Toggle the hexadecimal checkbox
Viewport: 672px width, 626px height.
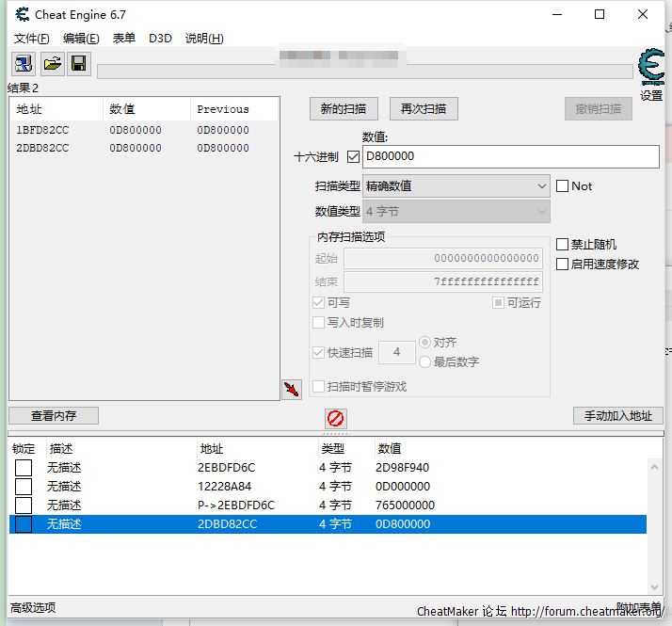click(x=353, y=156)
